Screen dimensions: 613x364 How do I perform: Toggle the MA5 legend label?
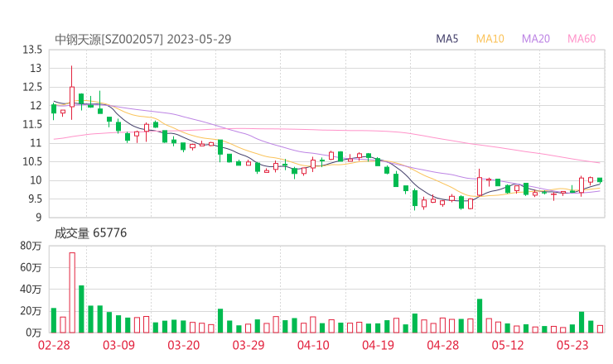click(447, 39)
